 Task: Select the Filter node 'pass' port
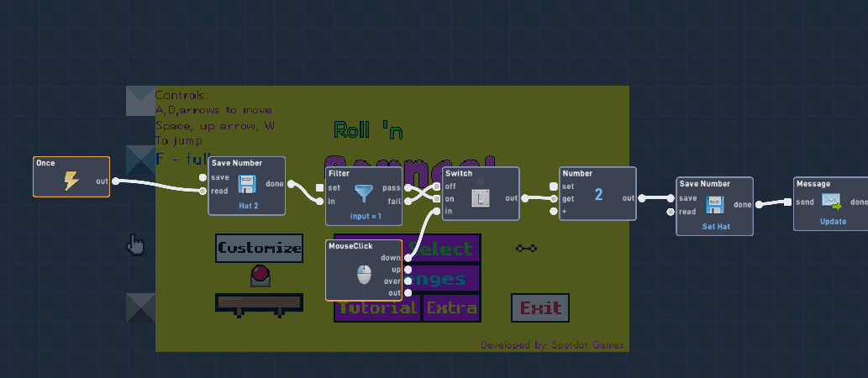[408, 187]
